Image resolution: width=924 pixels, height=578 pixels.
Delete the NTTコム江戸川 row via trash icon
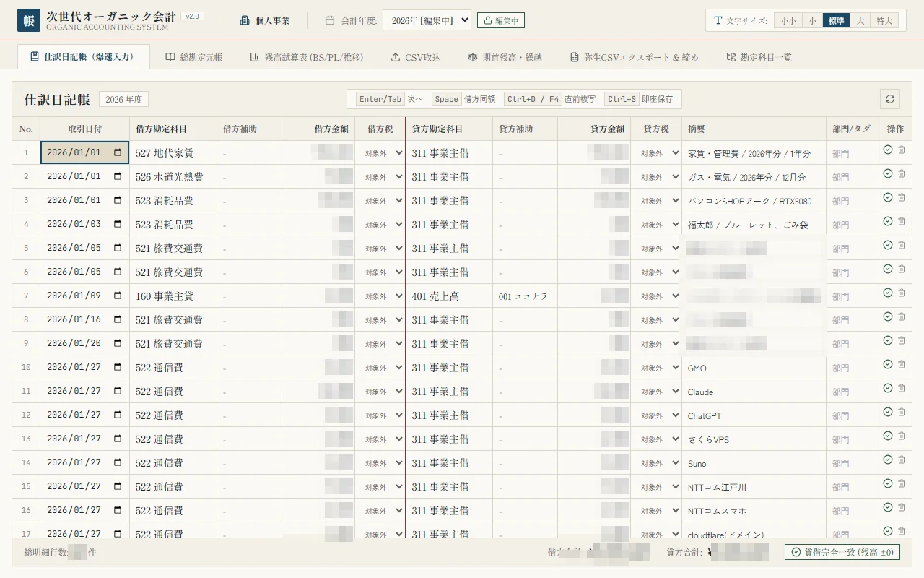pos(902,483)
